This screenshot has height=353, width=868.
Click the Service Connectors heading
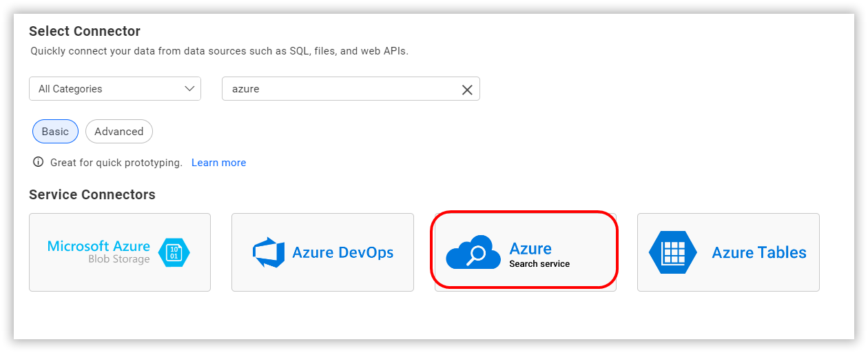click(92, 194)
